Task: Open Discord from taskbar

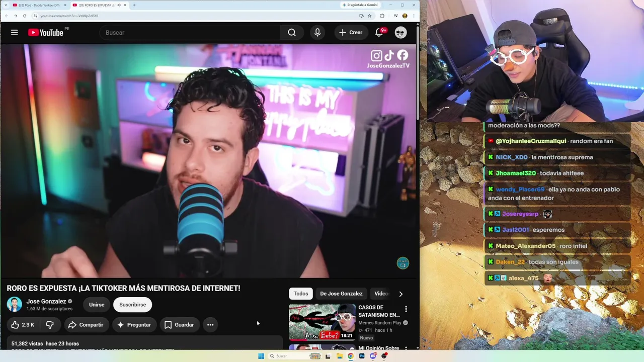Action: [373, 356]
